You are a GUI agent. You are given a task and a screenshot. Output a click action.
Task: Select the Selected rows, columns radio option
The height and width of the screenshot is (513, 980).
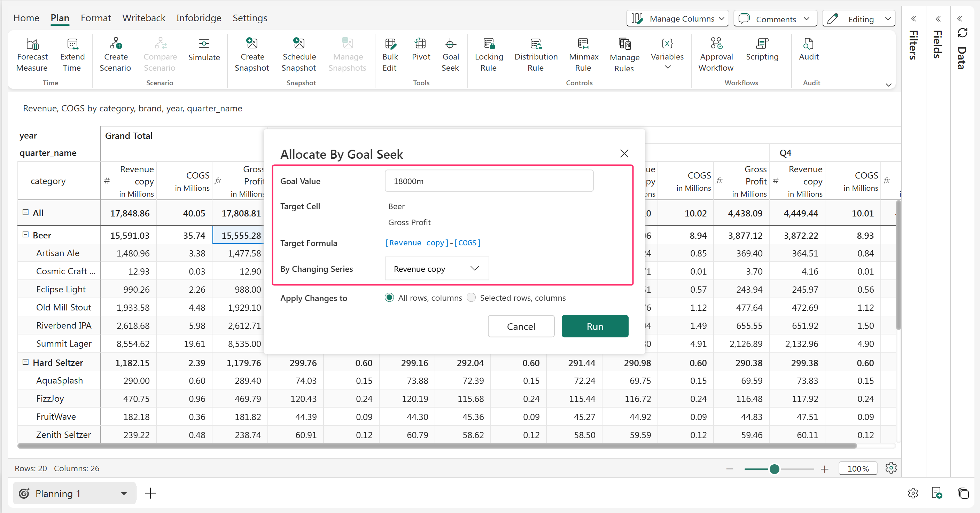(471, 298)
